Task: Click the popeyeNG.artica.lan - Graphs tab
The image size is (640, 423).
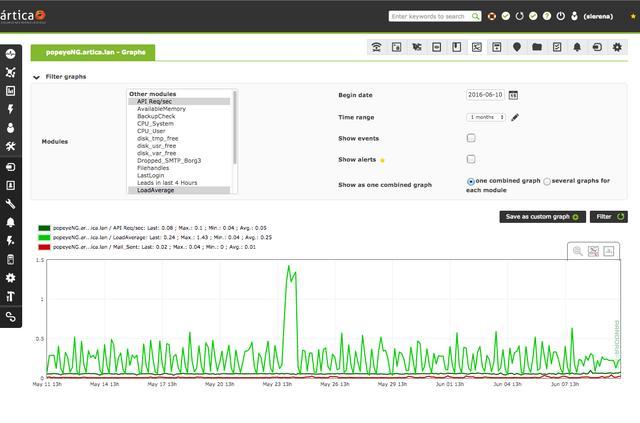Action: point(92,50)
